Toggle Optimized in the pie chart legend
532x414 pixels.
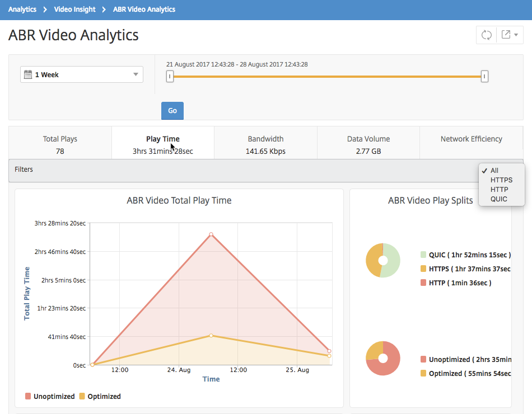466,373
